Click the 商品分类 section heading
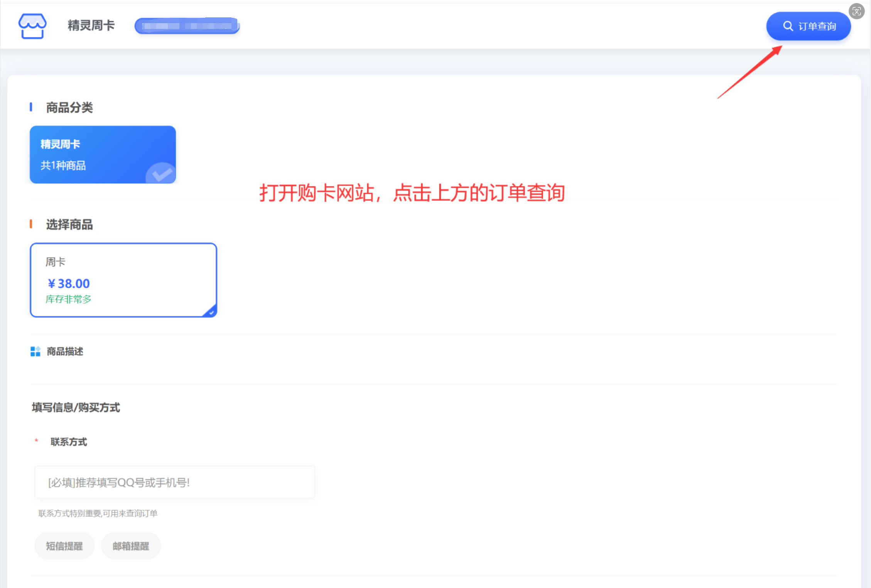The image size is (871, 588). 69,107
